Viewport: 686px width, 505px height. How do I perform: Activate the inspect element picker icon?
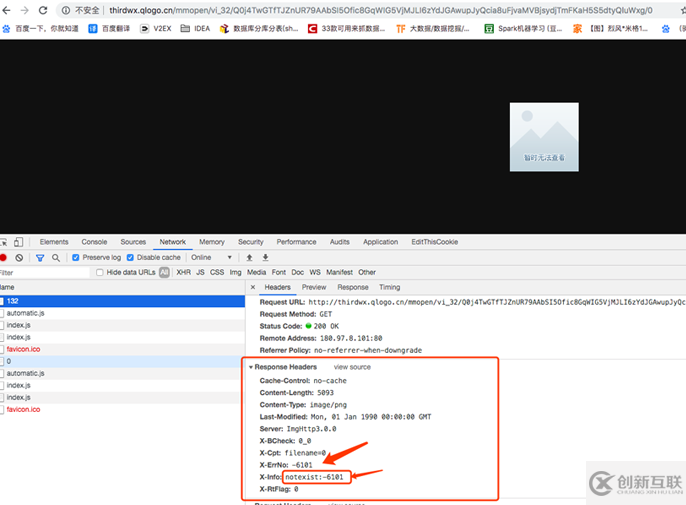4,242
